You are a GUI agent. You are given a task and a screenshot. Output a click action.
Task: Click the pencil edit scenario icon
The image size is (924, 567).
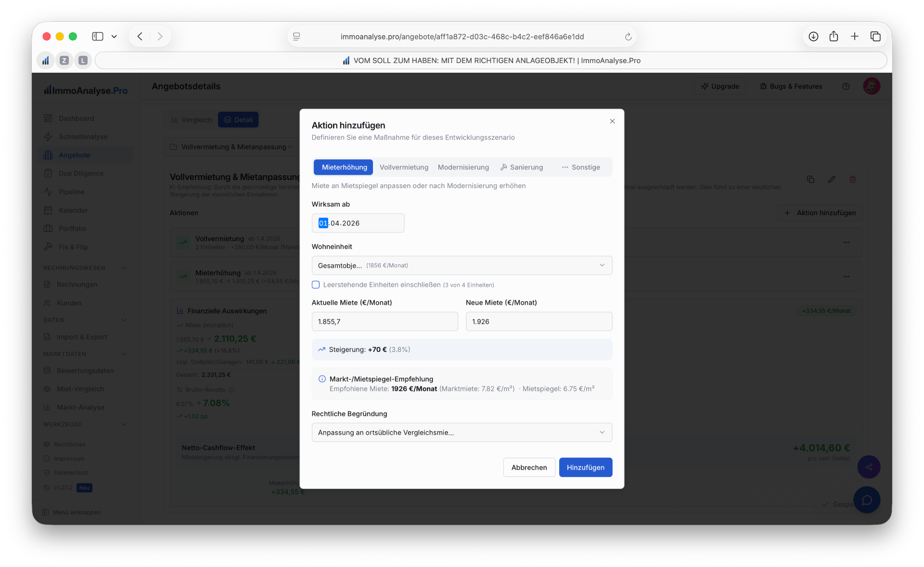832,180
